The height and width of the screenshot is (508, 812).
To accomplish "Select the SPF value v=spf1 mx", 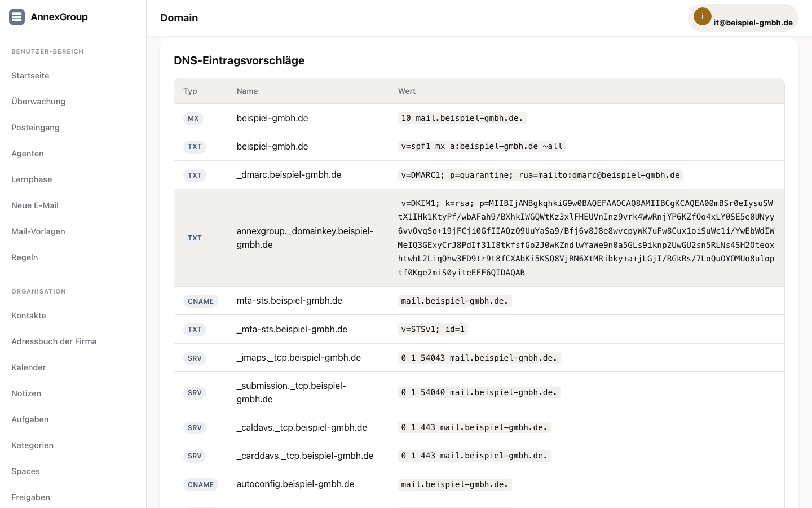I will tap(482, 146).
